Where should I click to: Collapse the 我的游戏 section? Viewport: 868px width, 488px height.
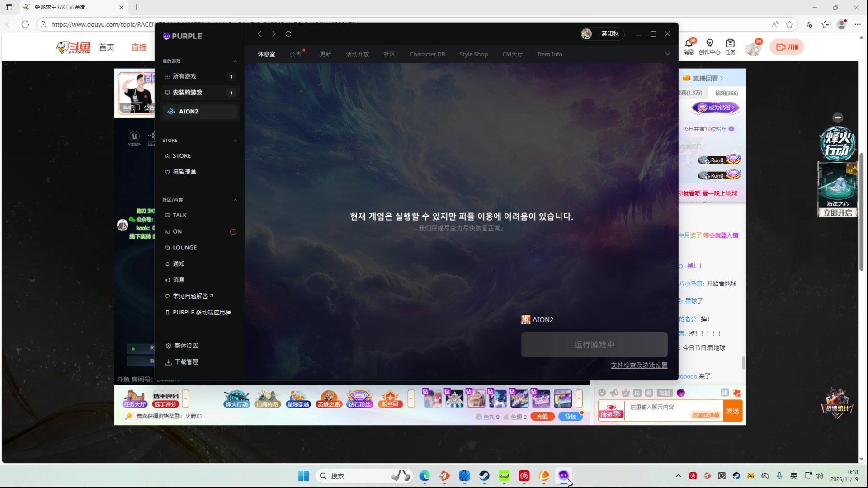235,61
